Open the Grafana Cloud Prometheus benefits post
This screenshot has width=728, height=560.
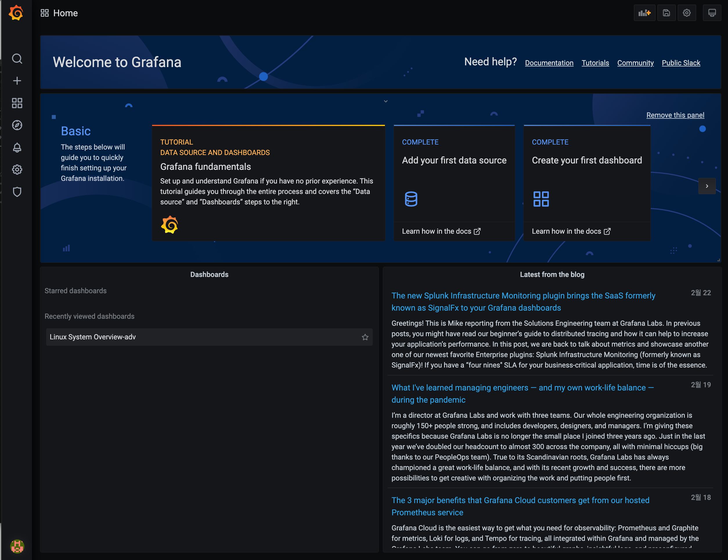pos(520,506)
